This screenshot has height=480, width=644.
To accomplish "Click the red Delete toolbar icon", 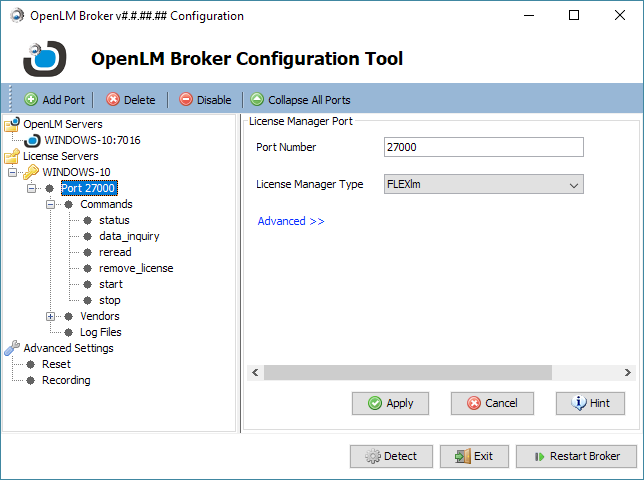I will point(113,100).
